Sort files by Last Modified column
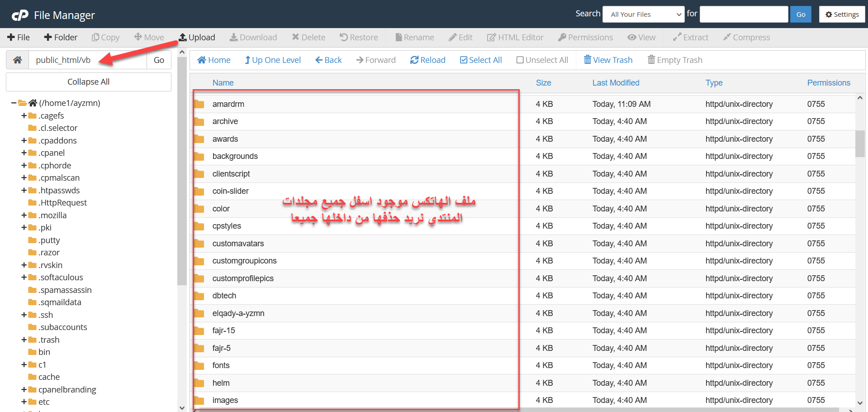 pyautogui.click(x=616, y=83)
